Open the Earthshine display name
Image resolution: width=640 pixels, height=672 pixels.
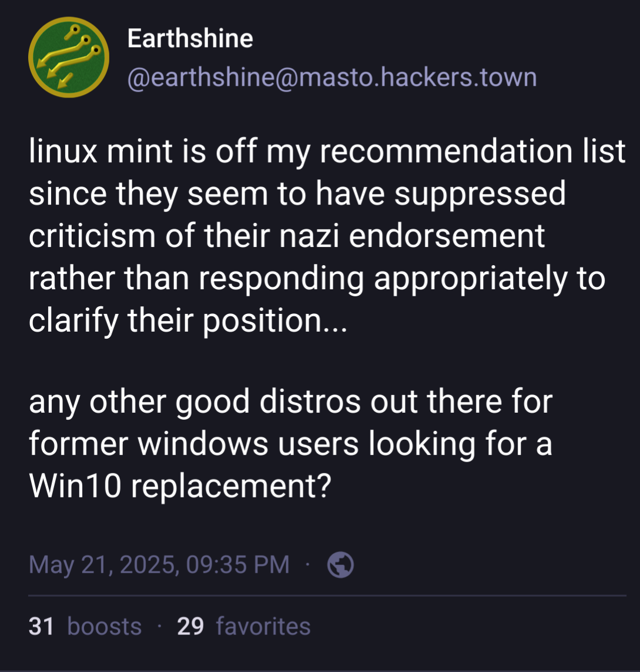[190, 39]
